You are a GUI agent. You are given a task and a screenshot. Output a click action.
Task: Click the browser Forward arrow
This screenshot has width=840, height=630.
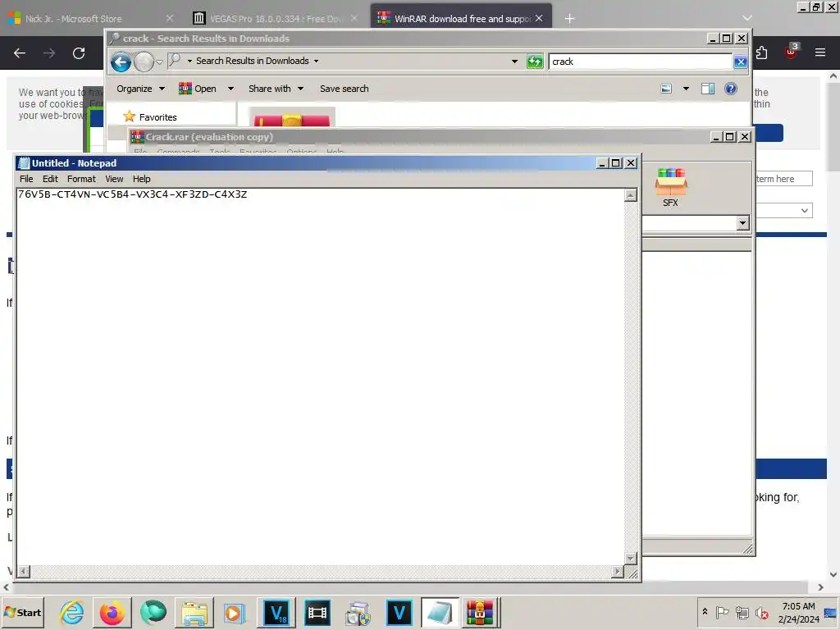click(x=49, y=53)
